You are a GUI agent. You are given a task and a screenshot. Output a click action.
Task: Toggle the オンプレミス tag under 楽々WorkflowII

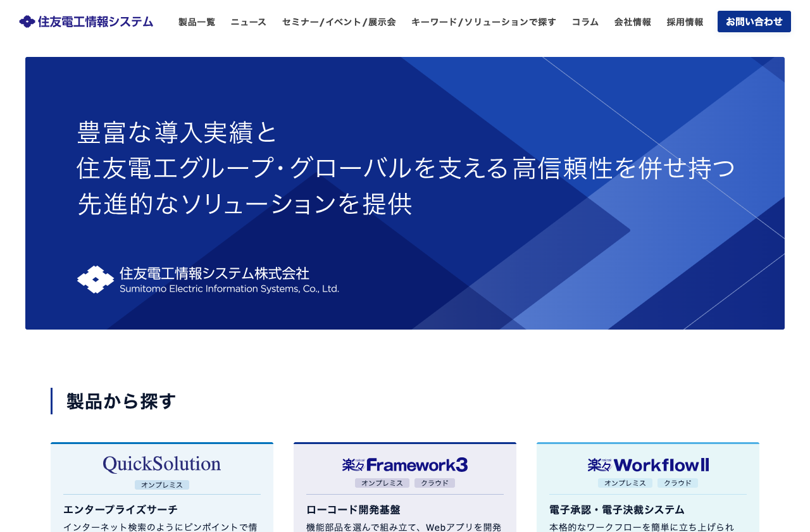click(625, 483)
